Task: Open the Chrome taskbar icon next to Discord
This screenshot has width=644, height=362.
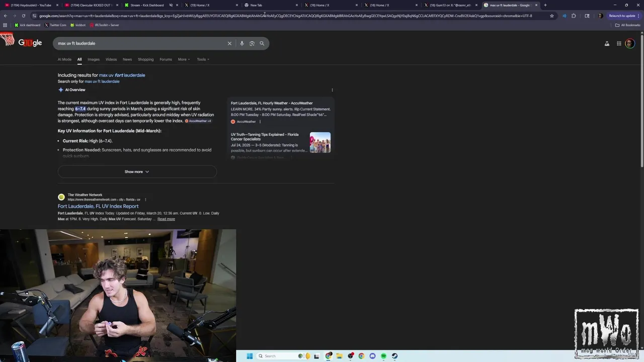Action: pyautogui.click(x=361, y=356)
